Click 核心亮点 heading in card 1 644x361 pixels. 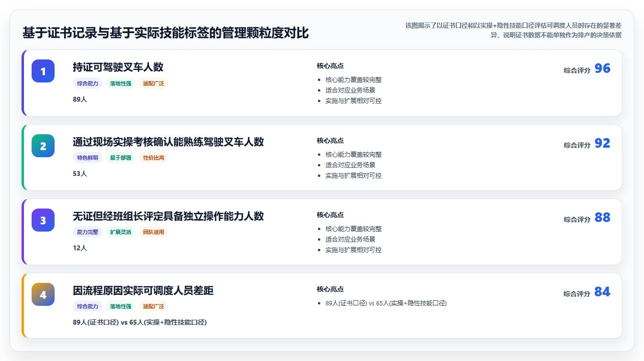click(x=330, y=66)
